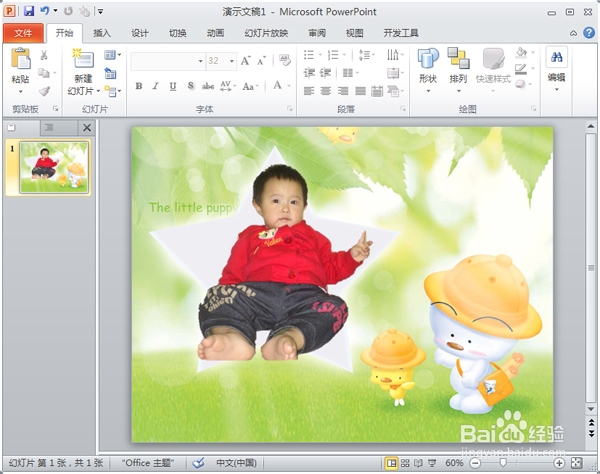The image size is (600, 474).
Task: Clear all formatting icon
Action: click(x=285, y=60)
